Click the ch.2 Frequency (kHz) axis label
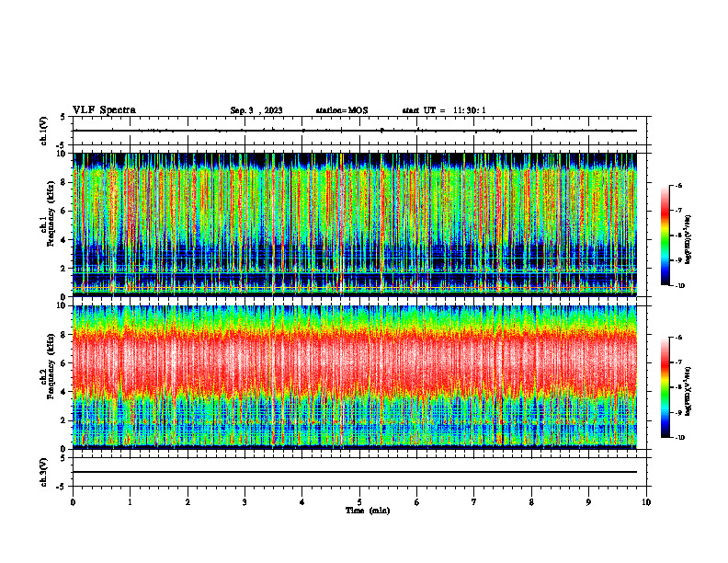 [x=48, y=366]
